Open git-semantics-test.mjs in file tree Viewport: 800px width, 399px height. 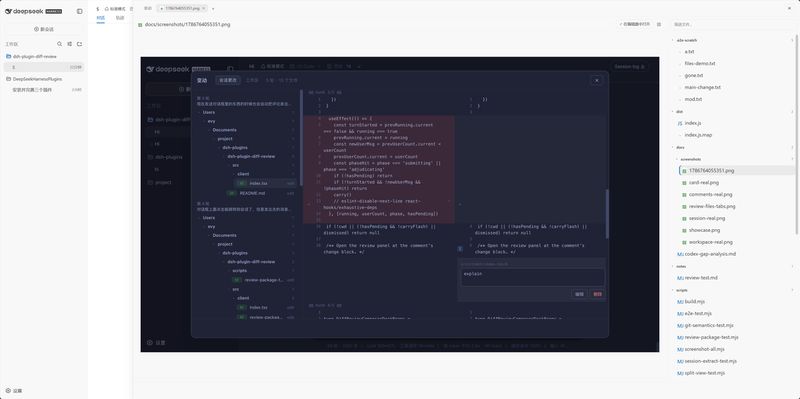[709, 326]
